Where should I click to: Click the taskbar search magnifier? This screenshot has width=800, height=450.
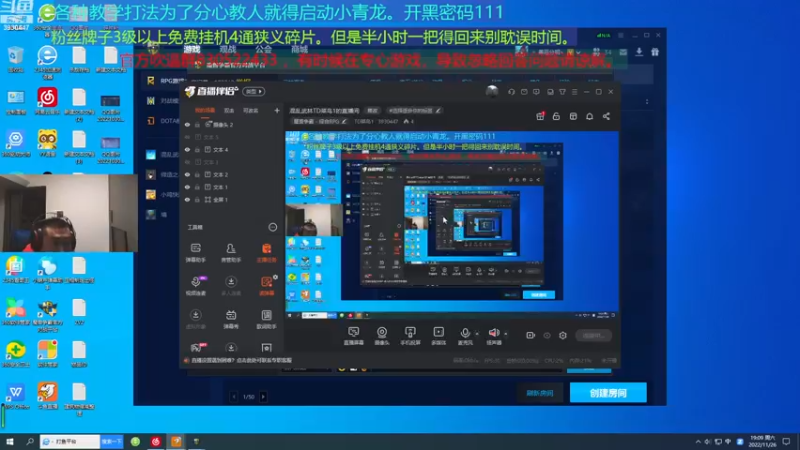[x=30, y=441]
